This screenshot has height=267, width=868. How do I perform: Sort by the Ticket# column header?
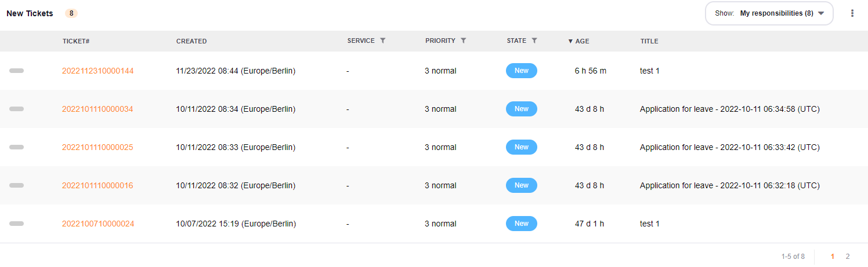pos(76,41)
